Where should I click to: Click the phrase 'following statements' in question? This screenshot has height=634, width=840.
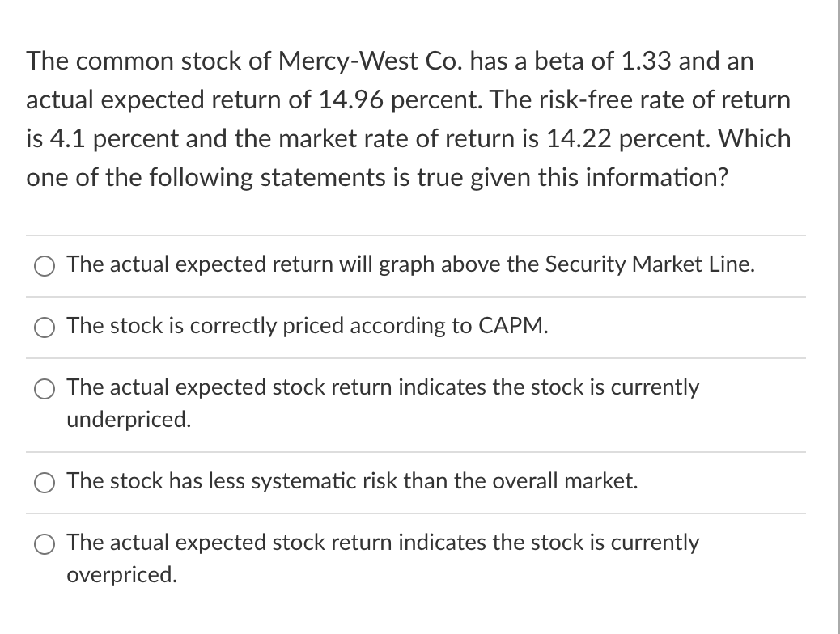pyautogui.click(x=267, y=178)
